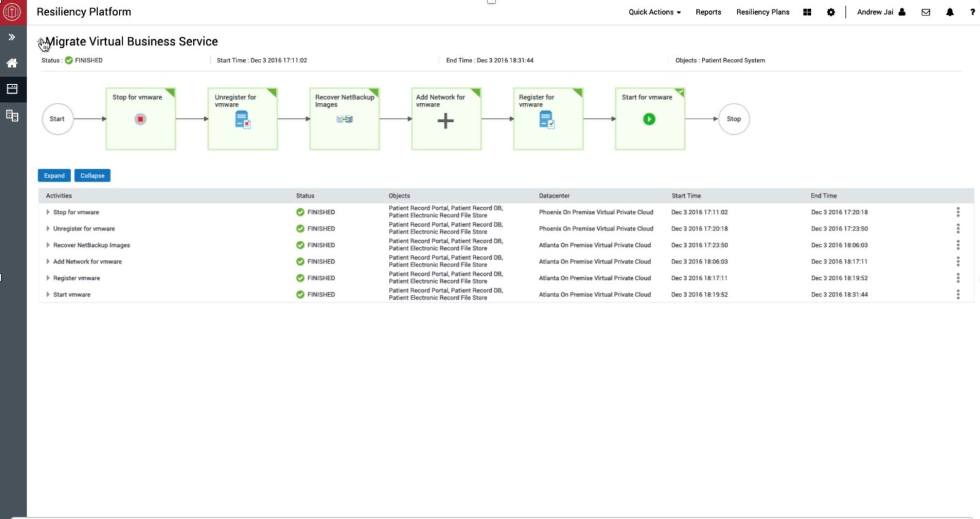Open the dashboard grid icon
Screen dimensions: 980x519
(x=807, y=12)
